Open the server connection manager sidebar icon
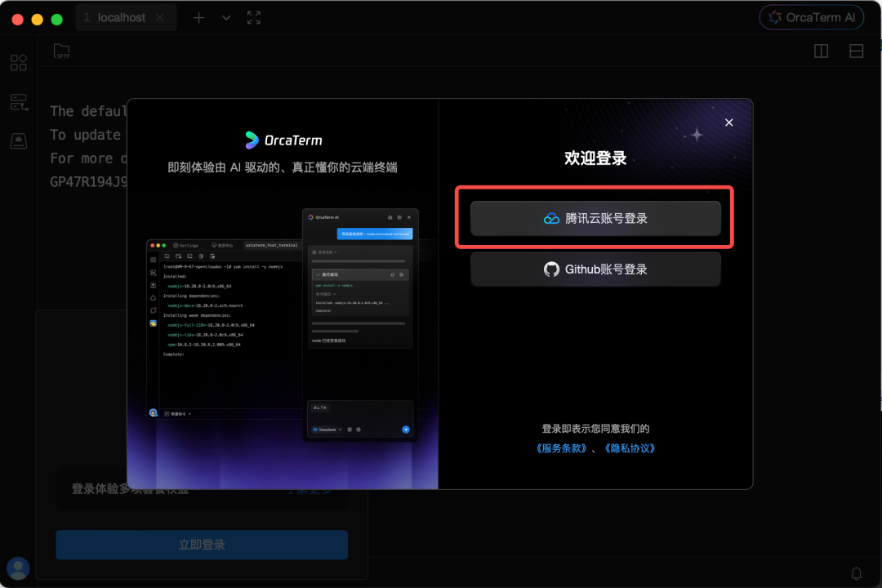Viewport: 882px width, 588px height. coord(18,101)
